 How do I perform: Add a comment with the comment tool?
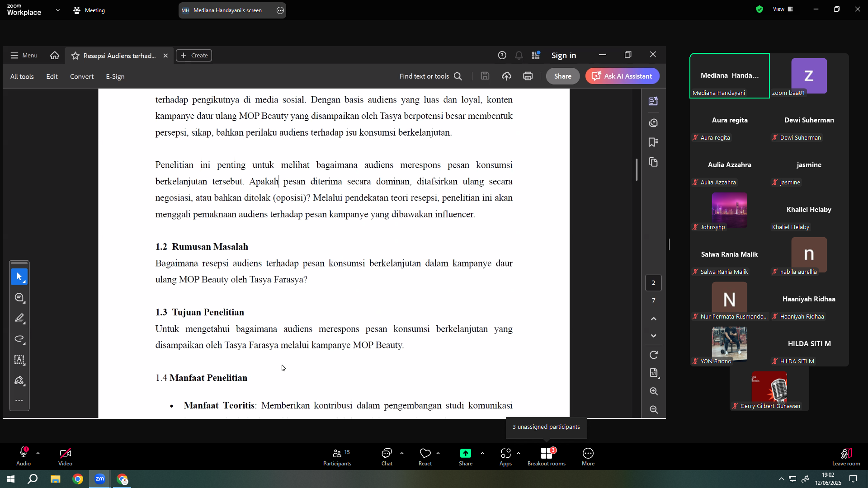(19, 297)
